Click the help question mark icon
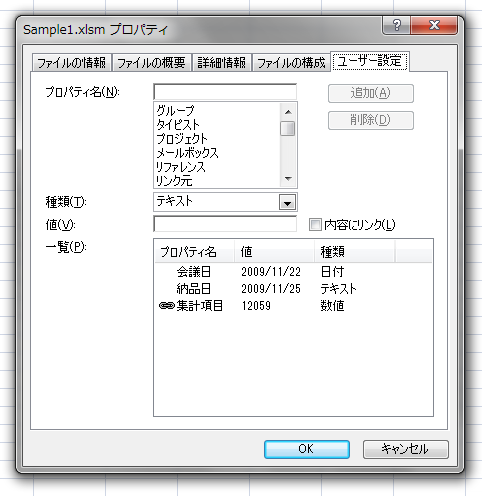The image size is (482, 496). [396, 25]
